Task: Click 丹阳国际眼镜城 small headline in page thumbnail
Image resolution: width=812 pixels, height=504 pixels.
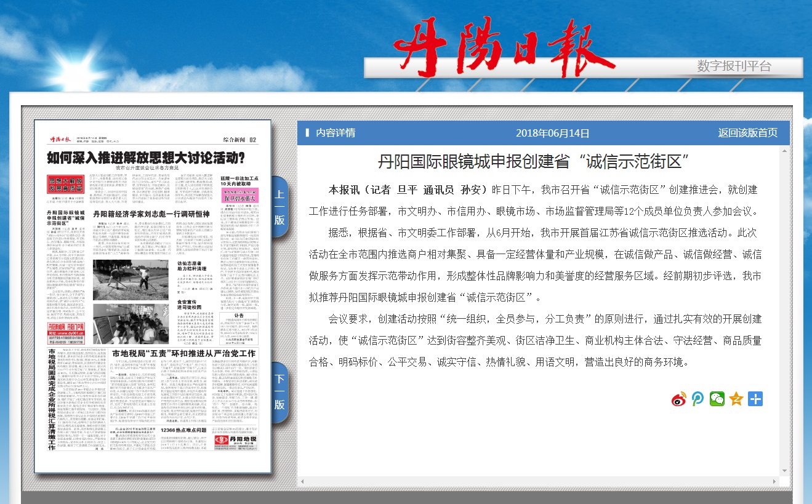Action: pyautogui.click(x=65, y=219)
